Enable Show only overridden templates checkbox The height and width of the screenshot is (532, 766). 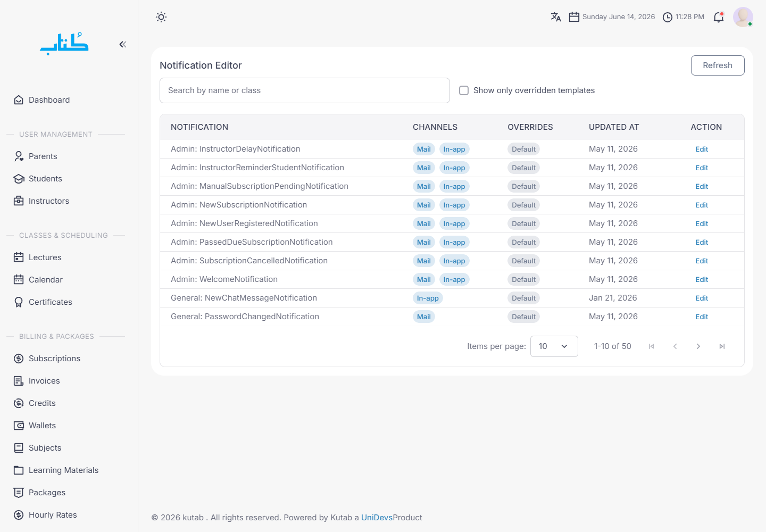(464, 90)
